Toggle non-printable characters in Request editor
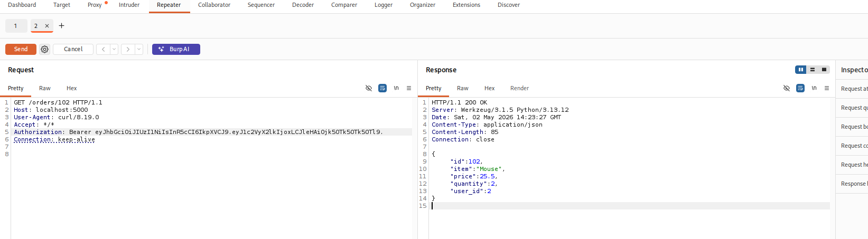Image resolution: width=868 pixels, height=239 pixels. click(x=396, y=88)
